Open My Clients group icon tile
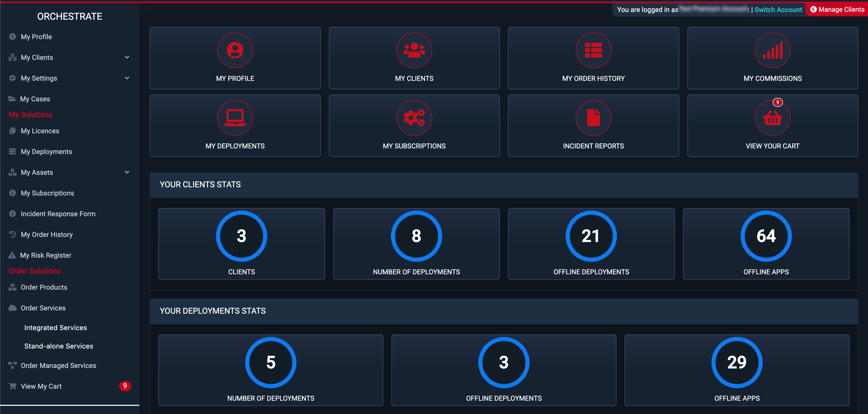Image resolution: width=868 pixels, height=414 pixels. (414, 50)
